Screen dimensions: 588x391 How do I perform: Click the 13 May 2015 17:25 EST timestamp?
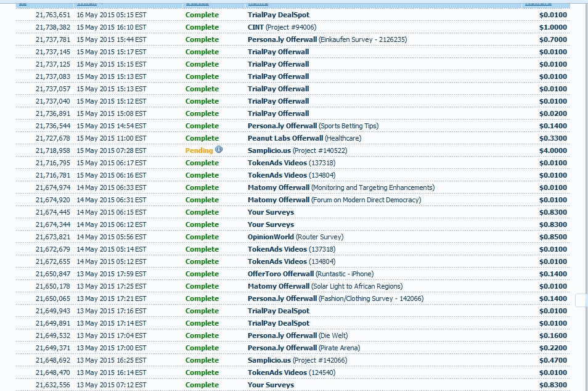coord(112,286)
